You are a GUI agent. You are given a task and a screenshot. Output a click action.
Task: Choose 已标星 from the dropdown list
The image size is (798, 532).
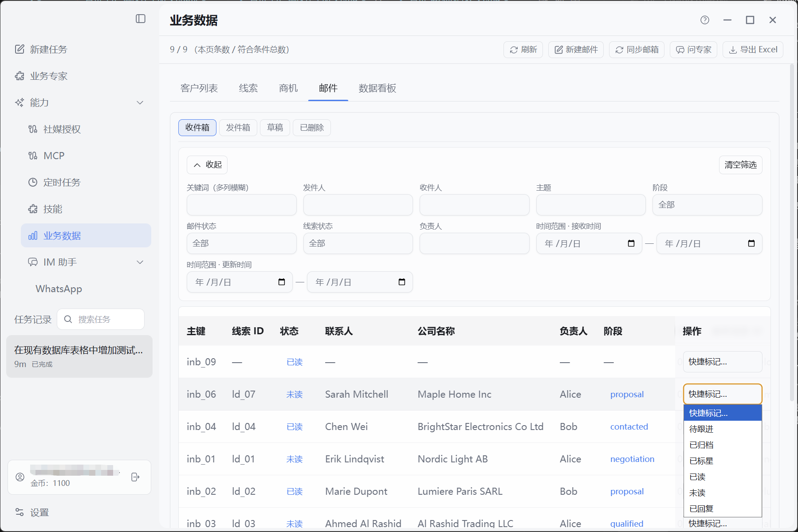pyautogui.click(x=723, y=461)
